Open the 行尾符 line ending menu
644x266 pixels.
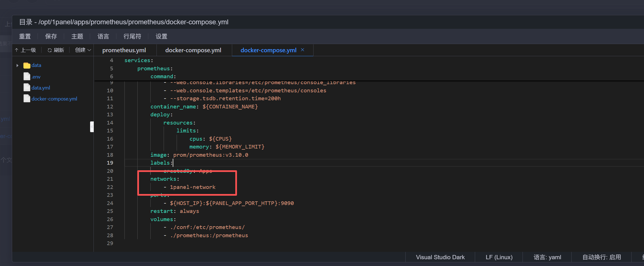click(x=132, y=36)
